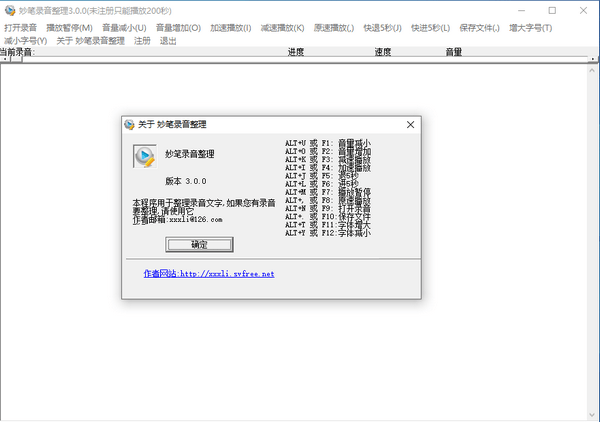Skip forward with 快进5秒(L) menu item

pos(430,28)
